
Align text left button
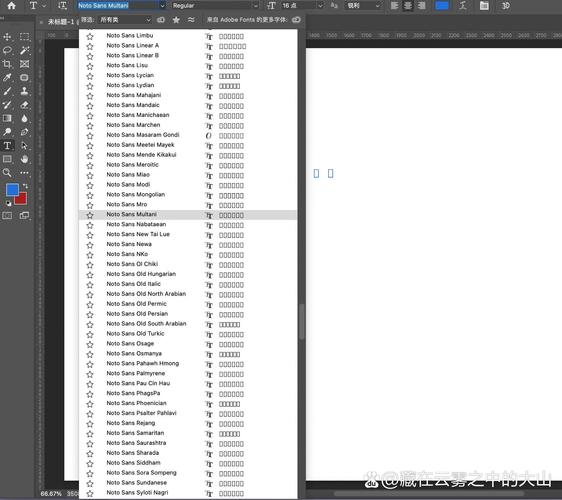[x=394, y=6]
